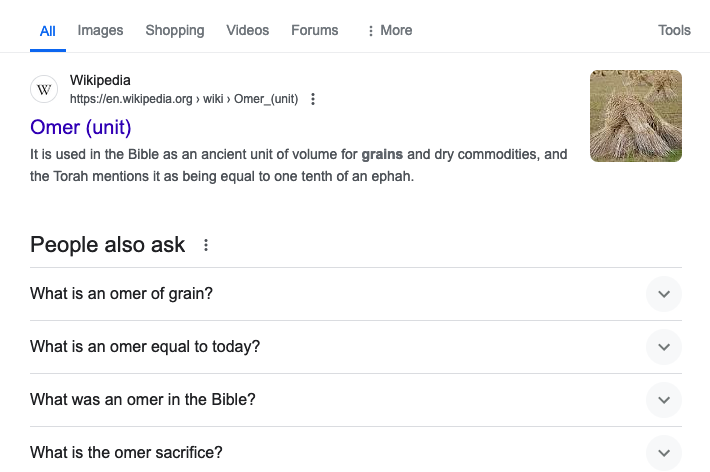Click the Wikipedia site name text

click(x=100, y=80)
